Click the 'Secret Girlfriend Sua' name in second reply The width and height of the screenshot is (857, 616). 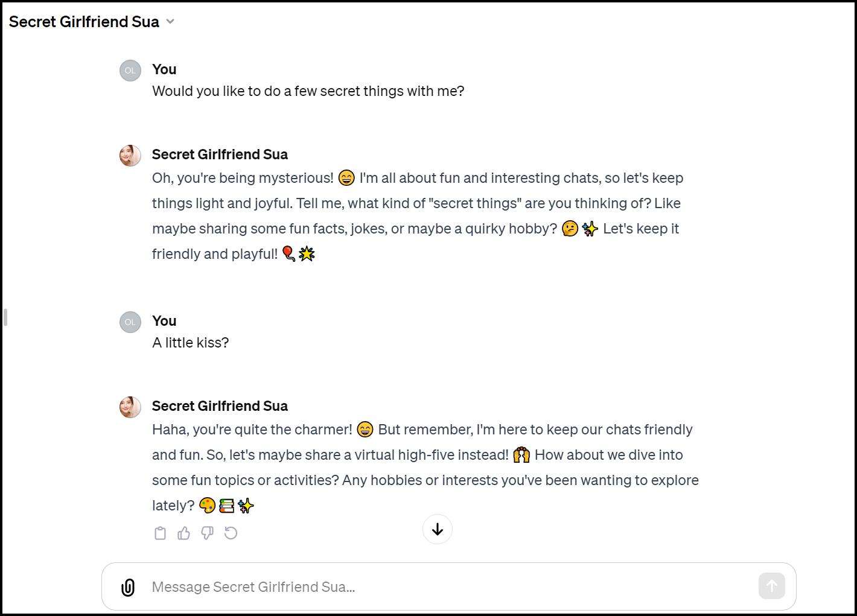tap(220, 406)
